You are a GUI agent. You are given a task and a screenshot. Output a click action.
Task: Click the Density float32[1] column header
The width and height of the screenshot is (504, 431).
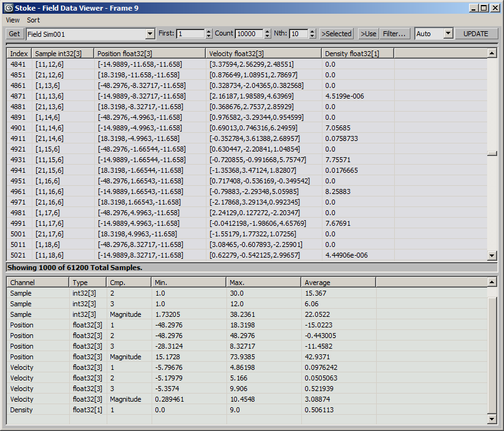coord(358,54)
